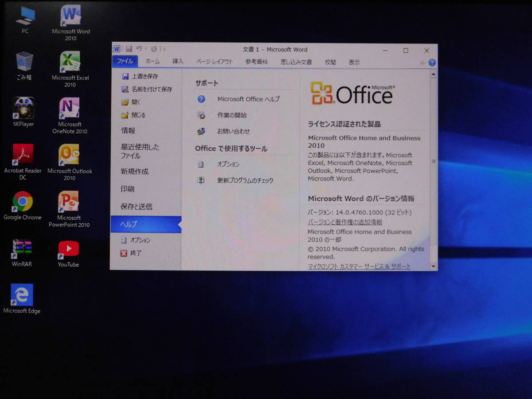Viewport: 532px width, 399px height.
Task: Click オプション in left sidebar
Action: (136, 240)
